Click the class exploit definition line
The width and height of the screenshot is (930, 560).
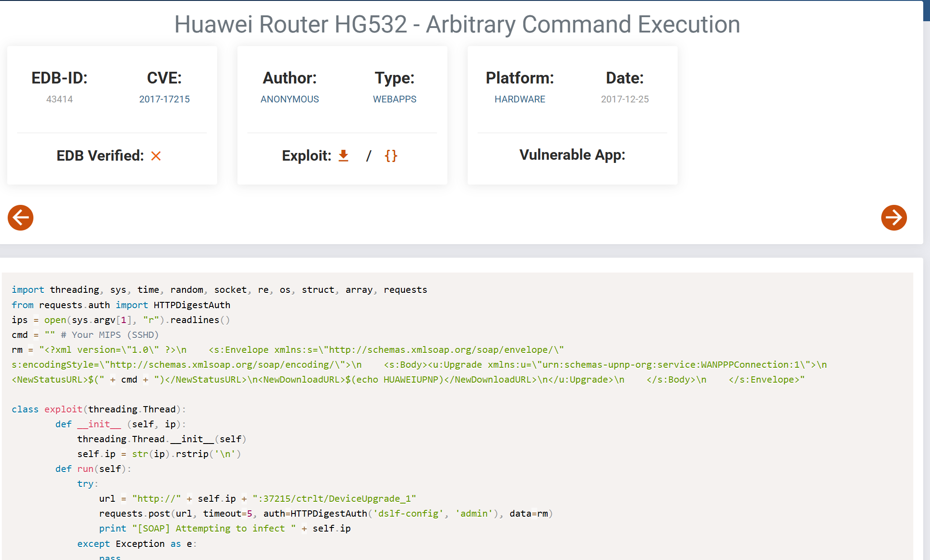[x=98, y=409]
